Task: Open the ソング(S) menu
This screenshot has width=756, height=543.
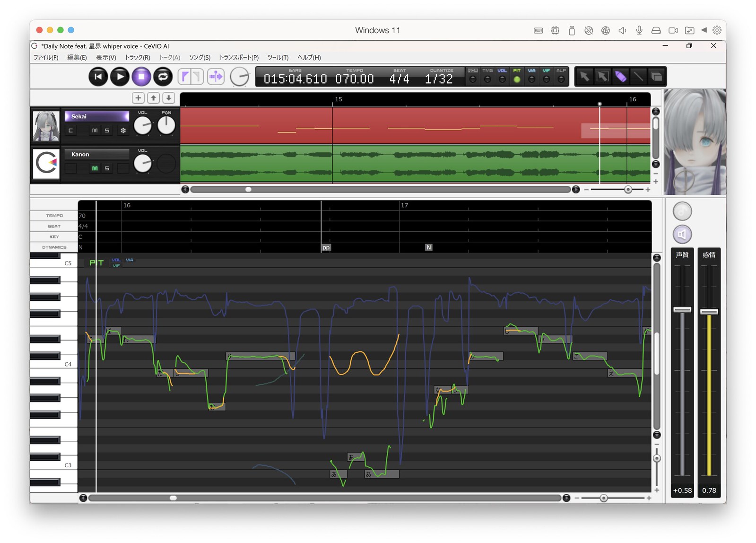Action: (200, 57)
